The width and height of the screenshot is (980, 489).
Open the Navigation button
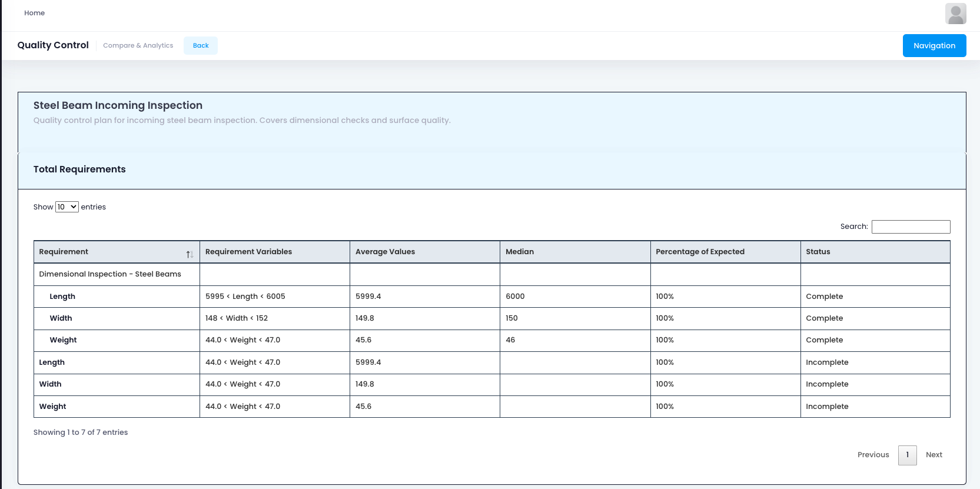click(x=934, y=46)
